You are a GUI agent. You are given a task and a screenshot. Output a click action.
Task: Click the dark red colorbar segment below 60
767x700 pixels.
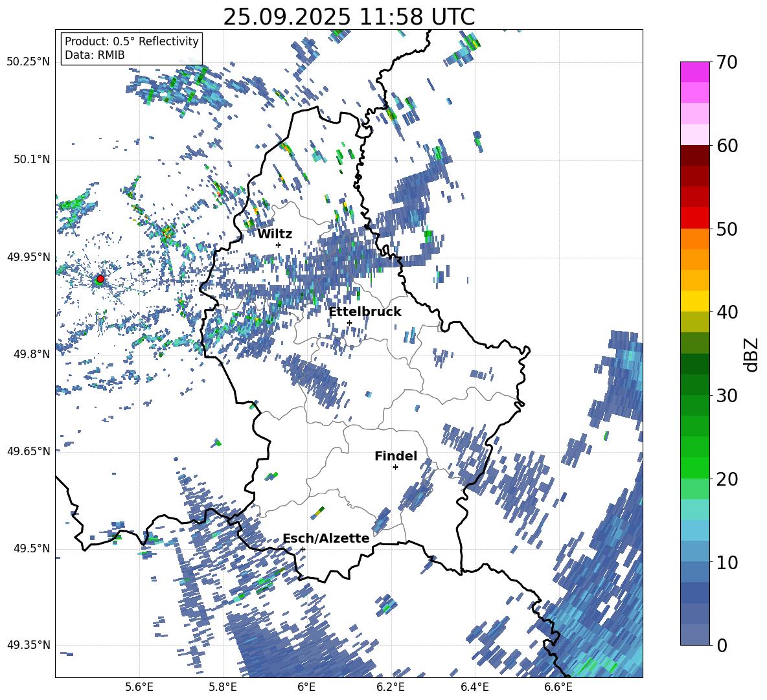click(694, 155)
